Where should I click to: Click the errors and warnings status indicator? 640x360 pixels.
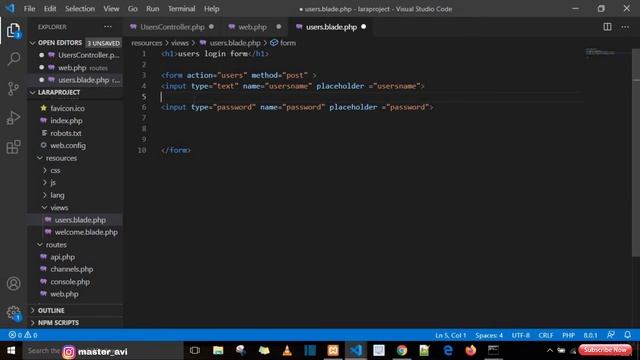[23, 335]
